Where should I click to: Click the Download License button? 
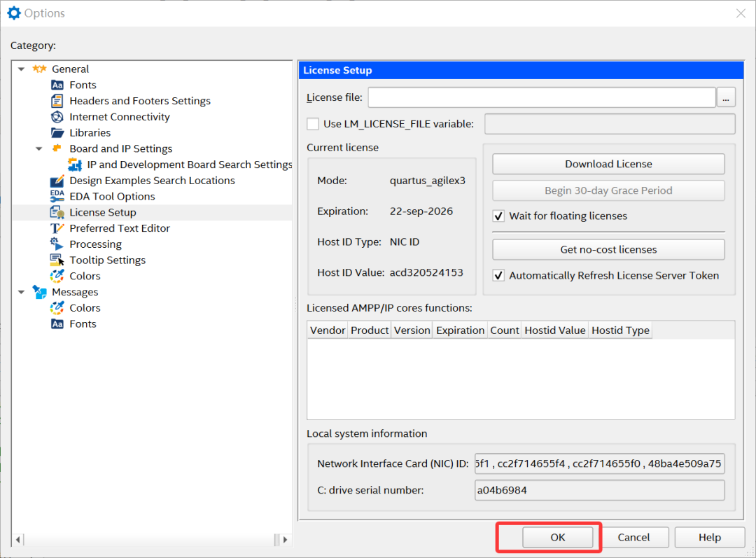[x=608, y=164]
